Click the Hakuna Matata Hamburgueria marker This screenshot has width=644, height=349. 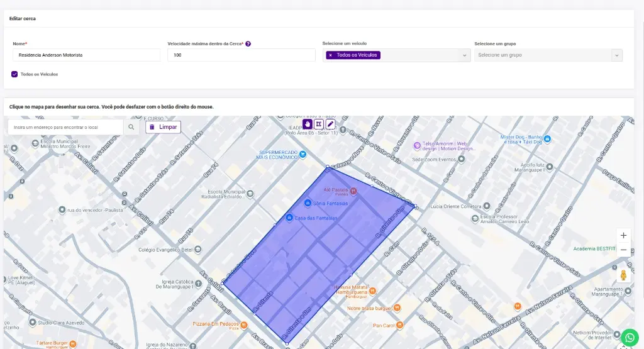pyautogui.click(x=372, y=291)
